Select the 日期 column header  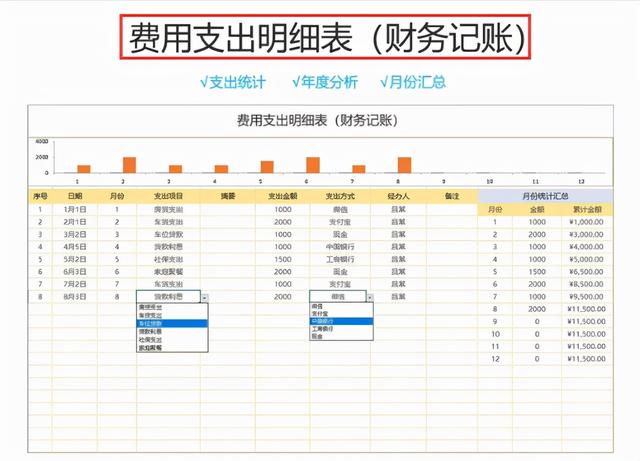pyautogui.click(x=75, y=196)
